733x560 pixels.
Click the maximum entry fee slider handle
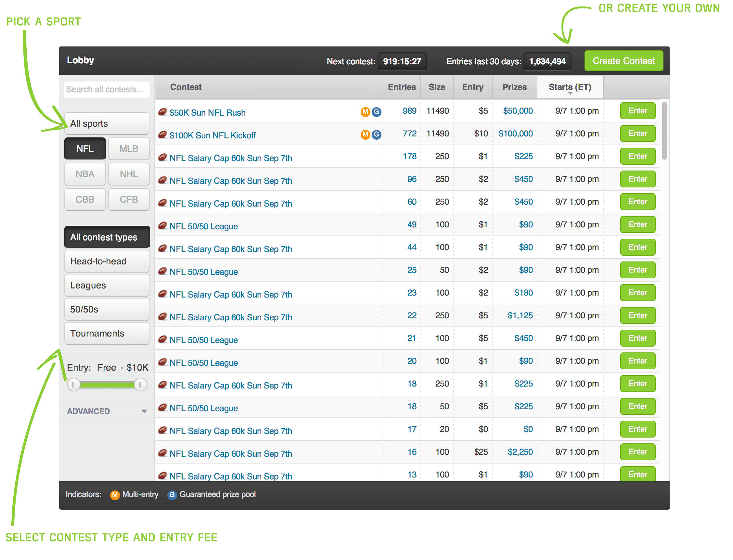(x=140, y=385)
